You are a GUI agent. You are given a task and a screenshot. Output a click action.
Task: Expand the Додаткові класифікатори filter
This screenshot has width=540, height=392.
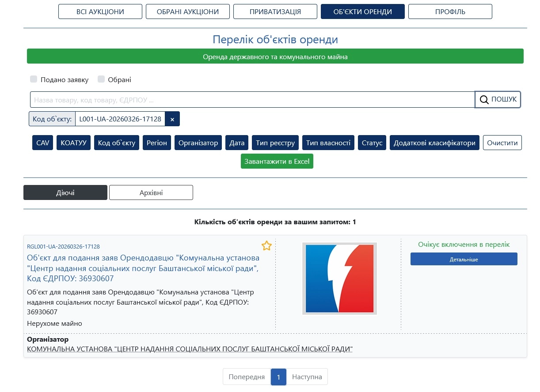pyautogui.click(x=434, y=143)
